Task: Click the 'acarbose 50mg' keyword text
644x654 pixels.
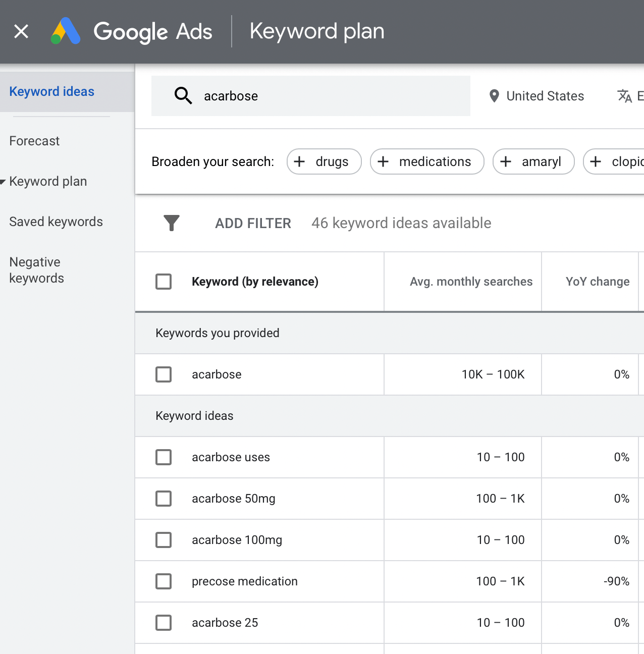Action: pos(234,499)
